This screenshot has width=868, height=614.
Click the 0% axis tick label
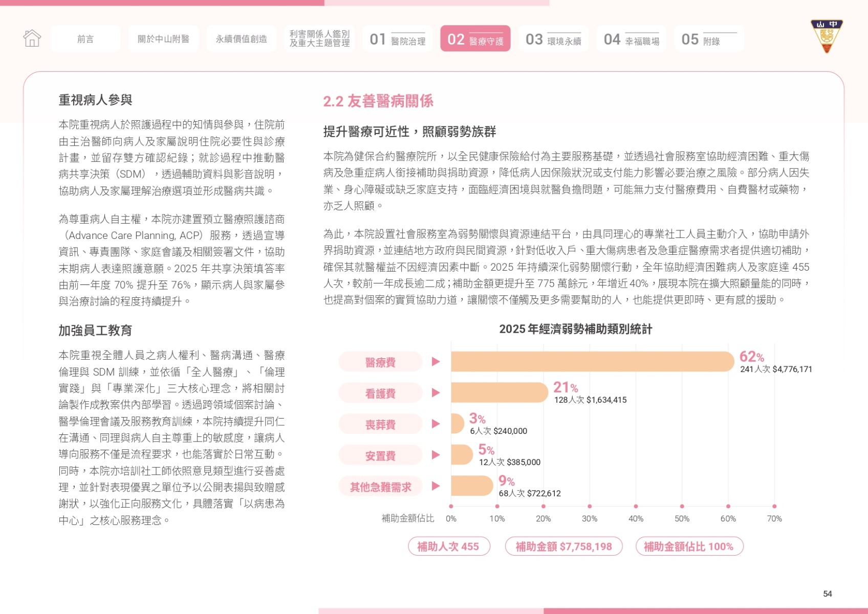pyautogui.click(x=451, y=518)
